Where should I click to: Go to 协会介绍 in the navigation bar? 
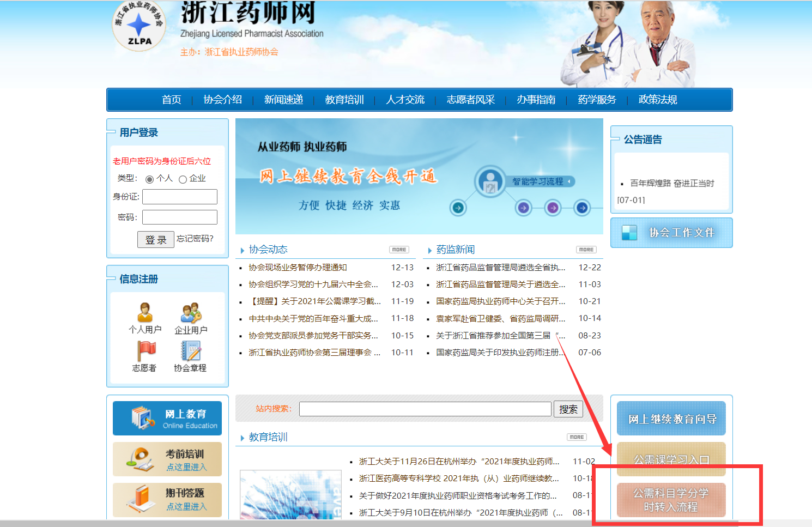coord(222,100)
